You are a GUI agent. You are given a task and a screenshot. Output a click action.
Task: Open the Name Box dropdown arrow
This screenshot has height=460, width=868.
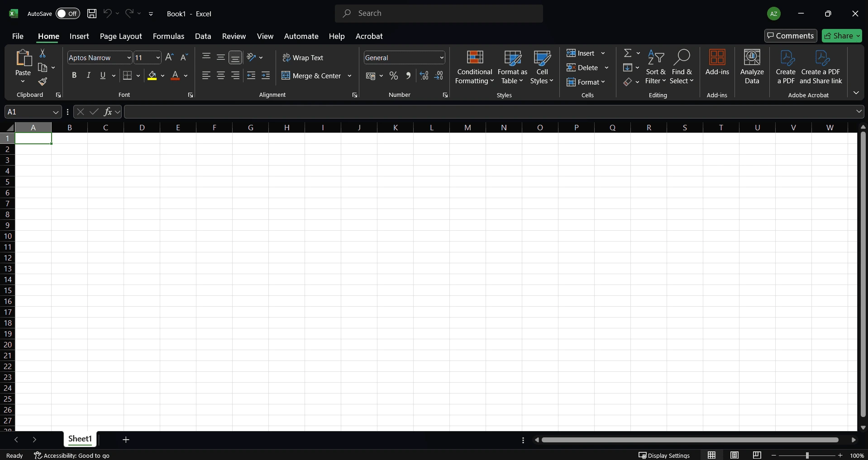point(56,112)
